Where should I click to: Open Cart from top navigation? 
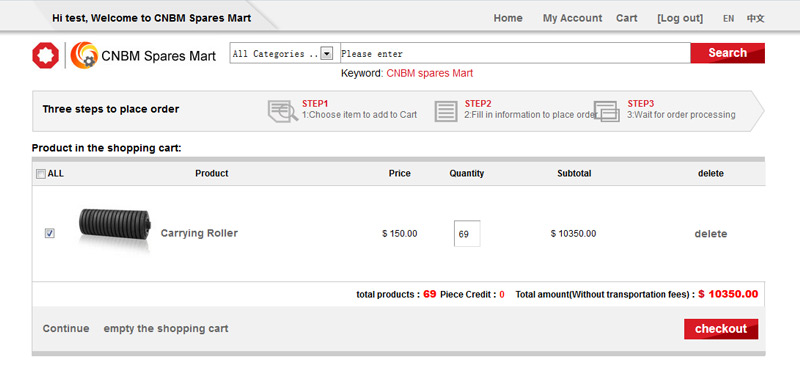pyautogui.click(x=627, y=18)
